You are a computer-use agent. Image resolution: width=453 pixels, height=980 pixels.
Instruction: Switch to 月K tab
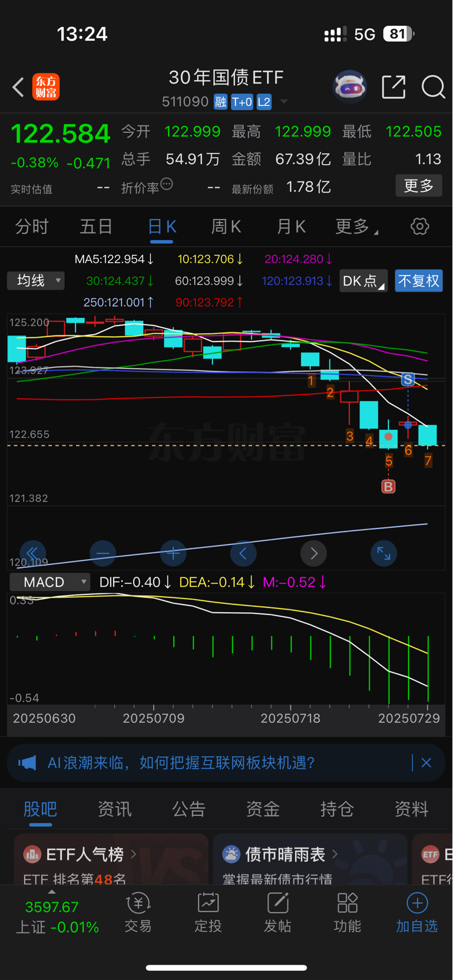[291, 227]
